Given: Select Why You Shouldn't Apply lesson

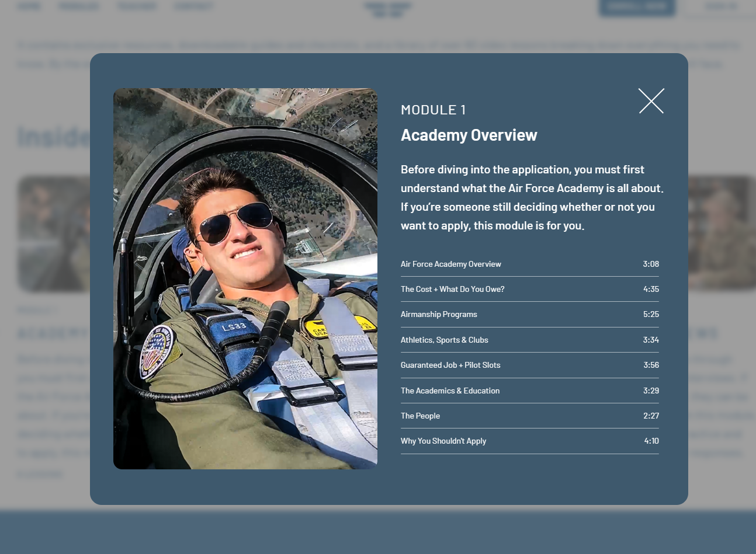Looking at the screenshot, I should coord(530,441).
